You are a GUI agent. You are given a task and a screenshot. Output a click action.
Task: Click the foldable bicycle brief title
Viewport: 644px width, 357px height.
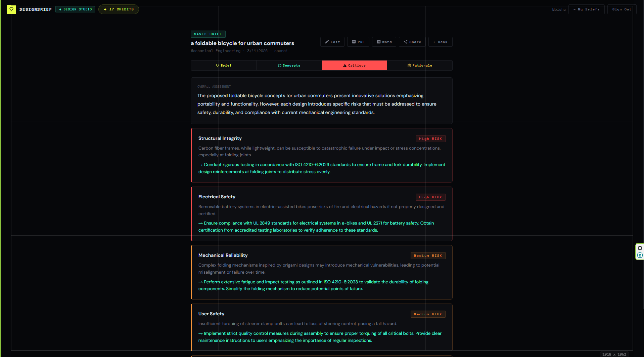tap(242, 43)
